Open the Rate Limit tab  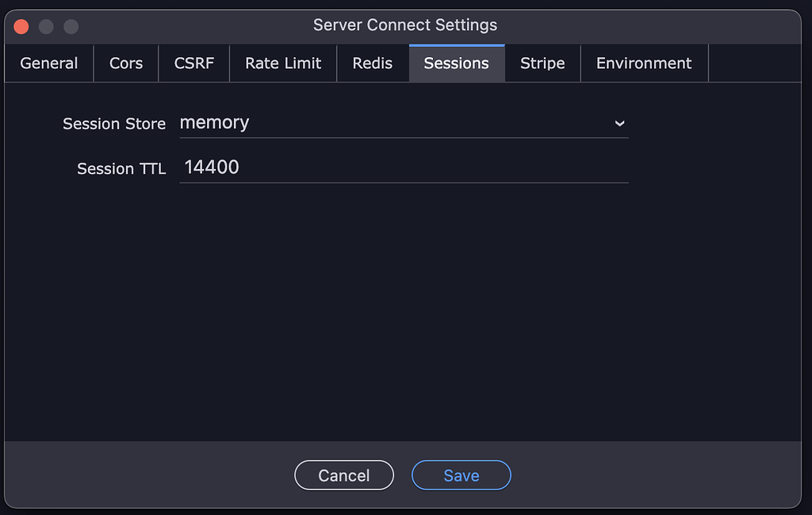(282, 63)
